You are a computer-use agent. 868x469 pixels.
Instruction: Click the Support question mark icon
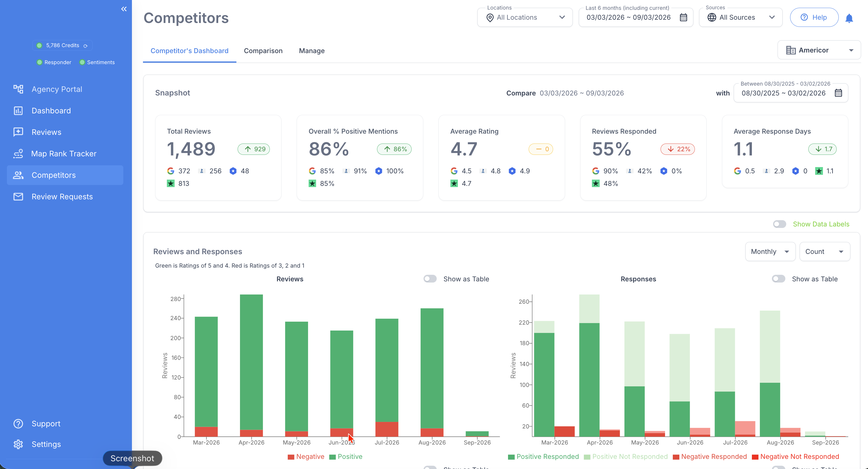(18, 424)
